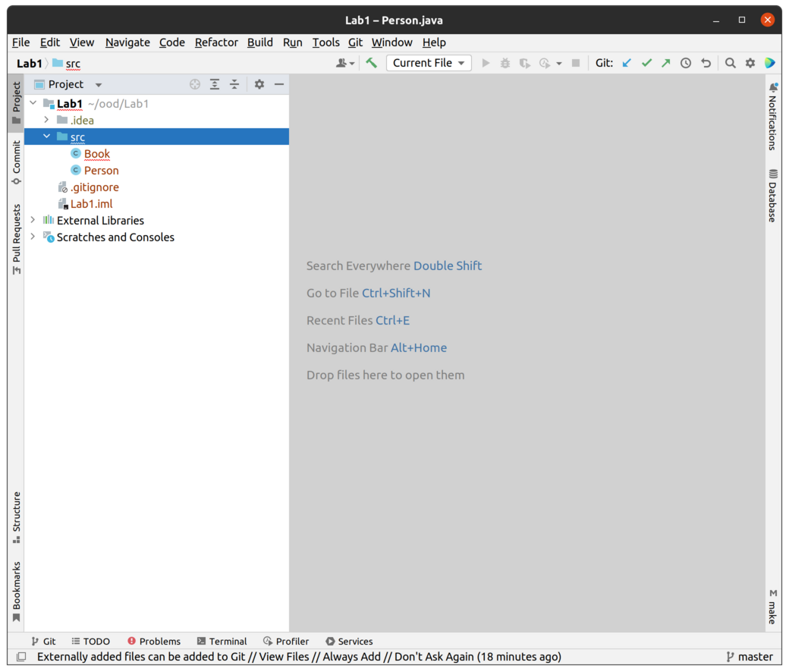789x672 pixels.
Task: Click the master branch widget
Action: pos(749,657)
